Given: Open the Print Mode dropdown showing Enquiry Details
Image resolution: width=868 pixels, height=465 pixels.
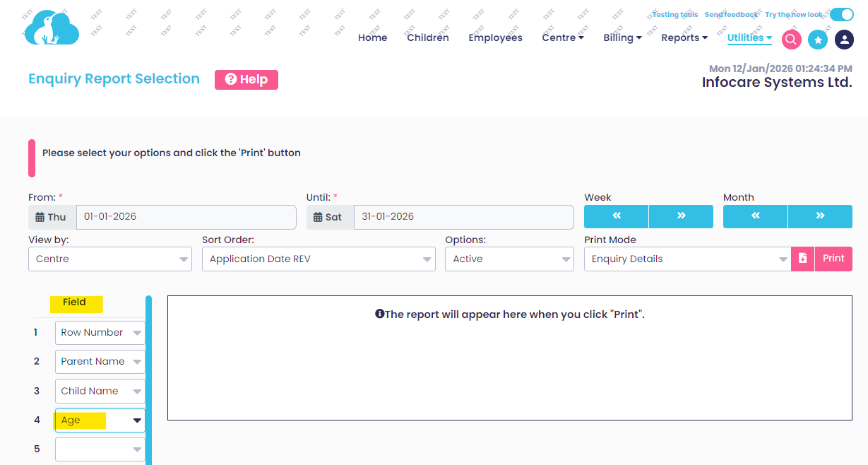Looking at the screenshot, I should point(689,259).
